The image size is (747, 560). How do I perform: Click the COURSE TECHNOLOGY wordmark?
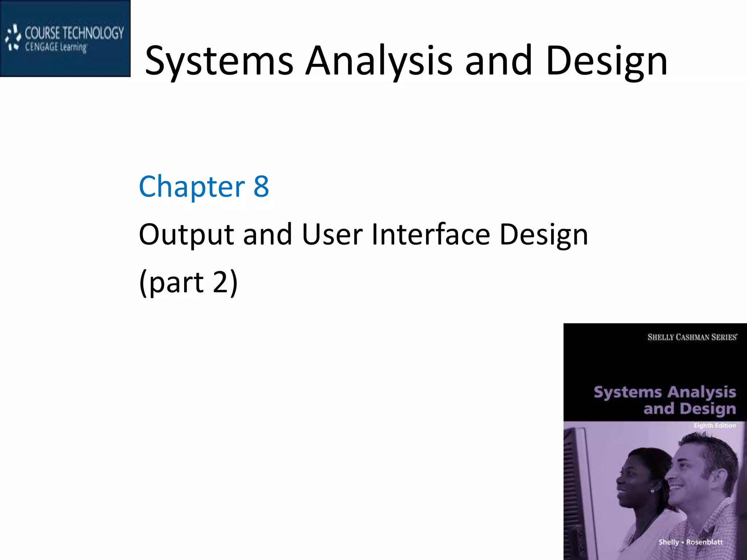(74, 33)
